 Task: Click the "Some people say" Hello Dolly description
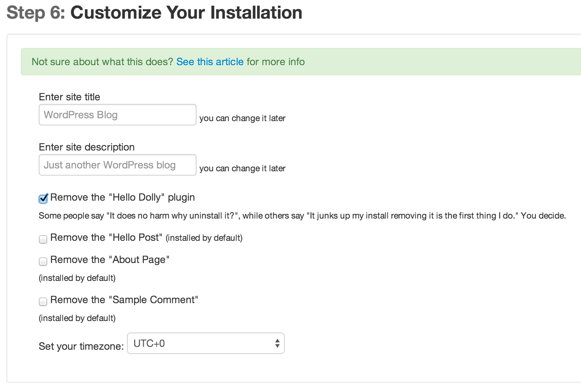(x=302, y=216)
